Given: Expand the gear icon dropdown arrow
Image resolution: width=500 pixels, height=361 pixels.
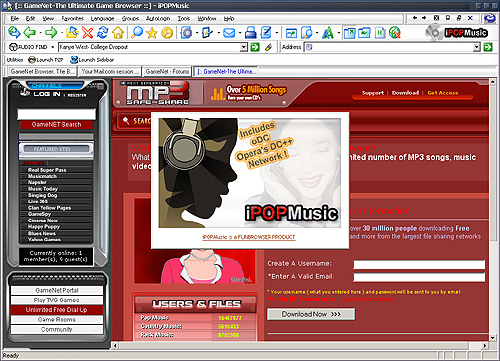Looking at the screenshot, I should click(197, 33).
